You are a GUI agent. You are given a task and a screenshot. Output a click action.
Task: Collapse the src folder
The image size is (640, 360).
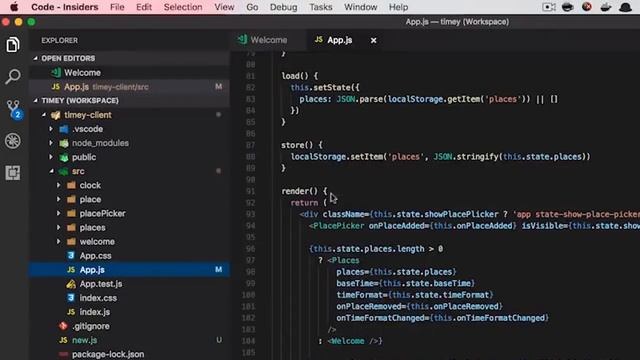[51, 171]
